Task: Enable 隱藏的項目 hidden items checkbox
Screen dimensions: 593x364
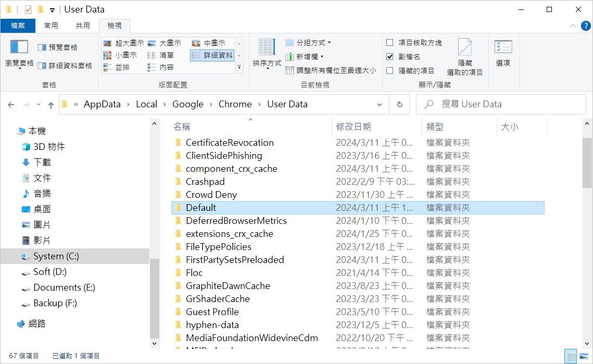Action: 390,71
